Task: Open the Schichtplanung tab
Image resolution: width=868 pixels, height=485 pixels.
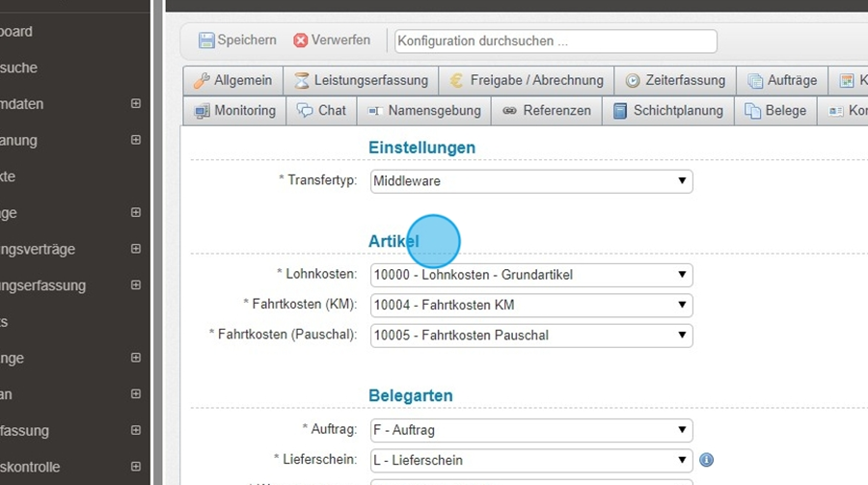Action: click(667, 111)
